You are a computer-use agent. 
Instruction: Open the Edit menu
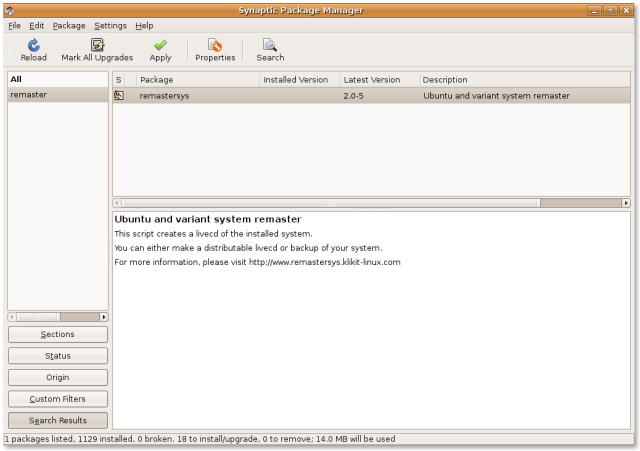click(37, 25)
